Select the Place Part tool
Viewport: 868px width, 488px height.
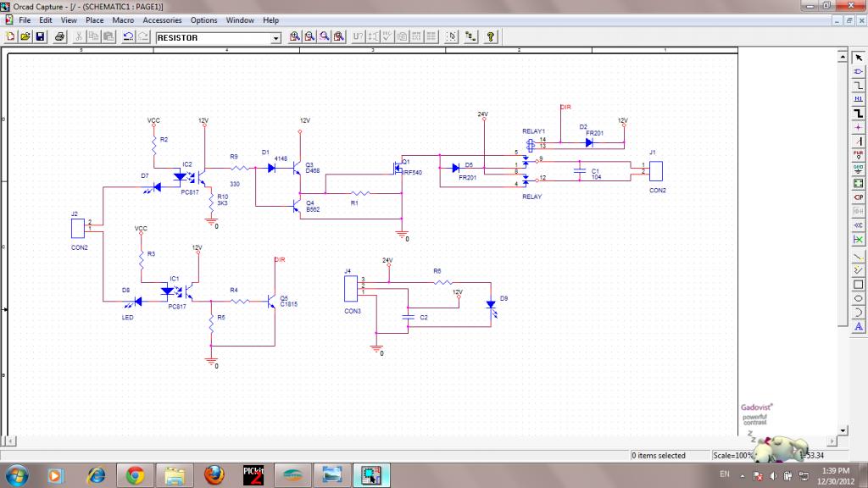858,71
